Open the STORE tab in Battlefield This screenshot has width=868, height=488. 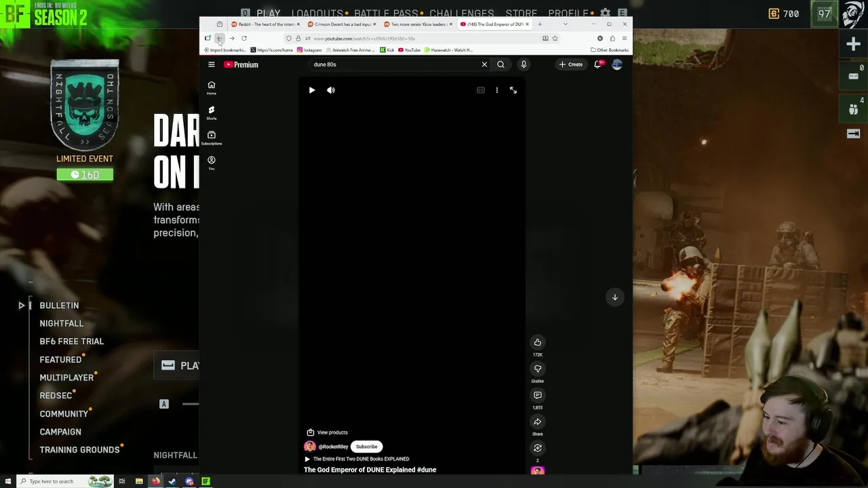coord(521,13)
